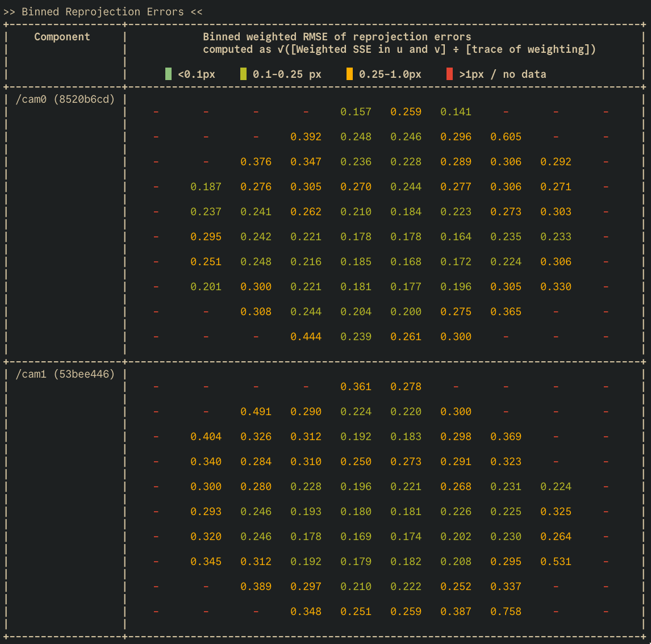Viewport: 651px width, 644px height.
Task: Click the value 0.157
Action: click(356, 112)
